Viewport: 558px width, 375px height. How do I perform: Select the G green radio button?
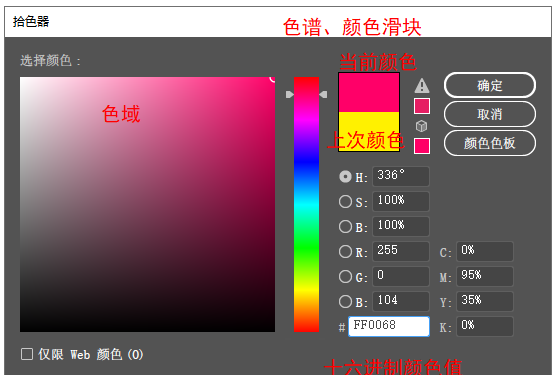[x=345, y=276]
